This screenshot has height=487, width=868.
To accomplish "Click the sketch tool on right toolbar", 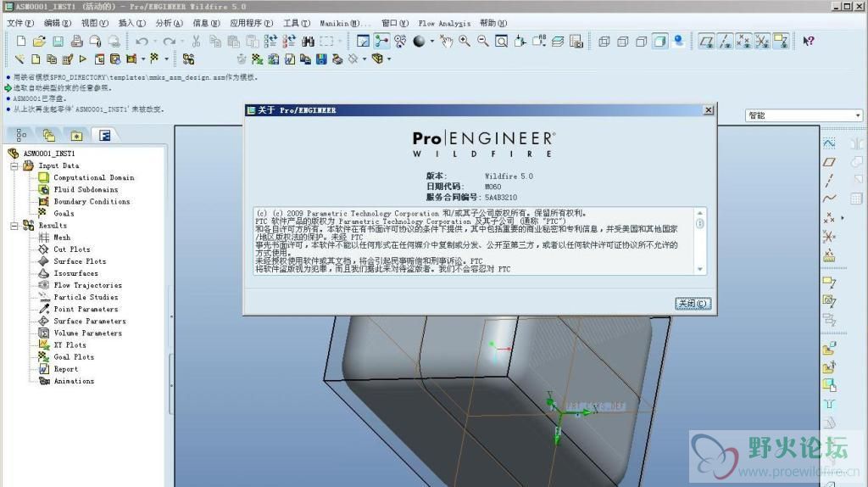I will coord(829,143).
